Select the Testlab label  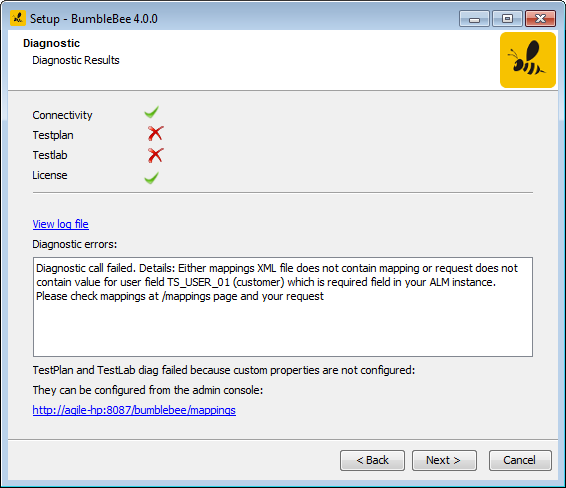tap(50, 155)
